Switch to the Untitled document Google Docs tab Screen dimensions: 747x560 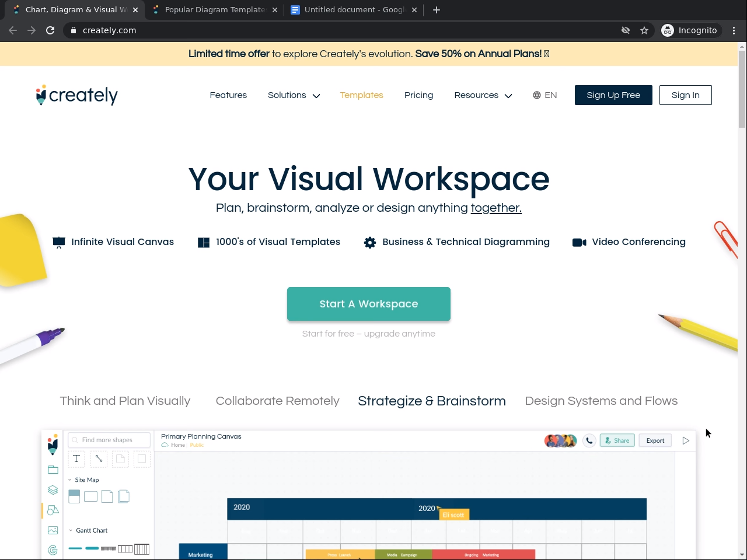tap(354, 10)
